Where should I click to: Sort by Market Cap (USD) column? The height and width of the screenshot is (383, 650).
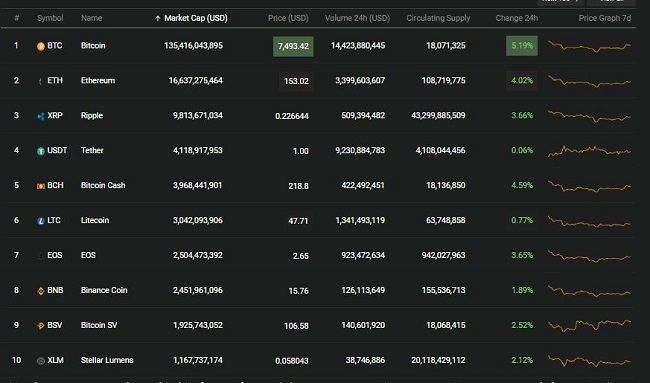click(196, 18)
